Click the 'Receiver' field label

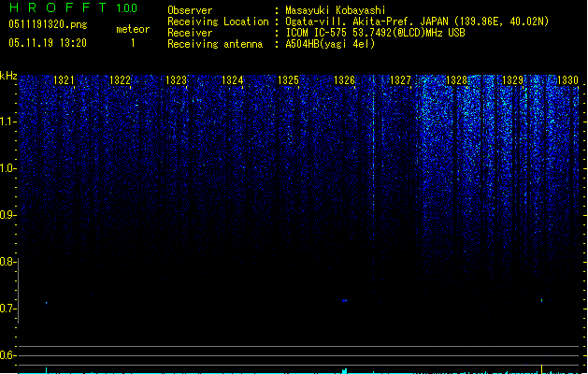pos(190,33)
